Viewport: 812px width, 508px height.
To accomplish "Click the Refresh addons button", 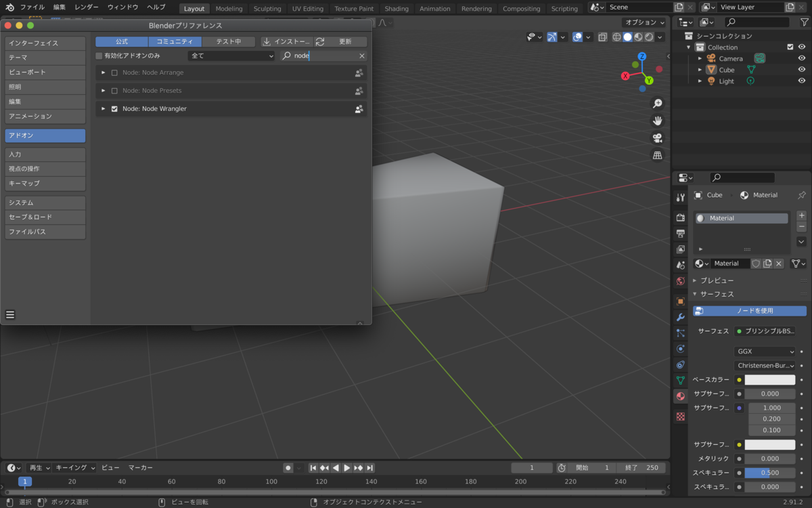I will click(340, 41).
